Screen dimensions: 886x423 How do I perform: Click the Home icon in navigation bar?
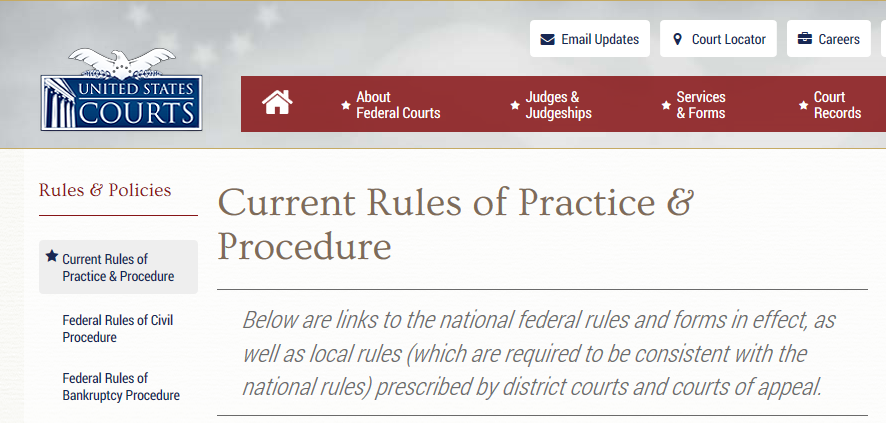pyautogui.click(x=277, y=103)
